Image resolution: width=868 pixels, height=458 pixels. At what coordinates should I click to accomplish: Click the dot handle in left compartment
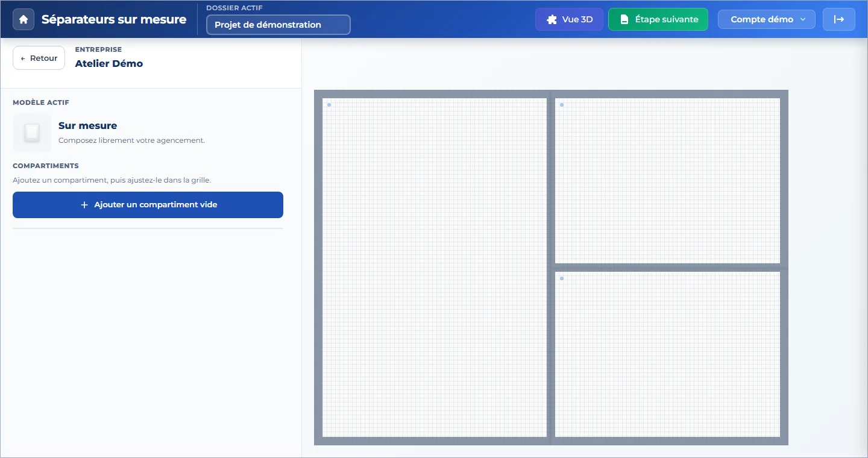point(329,105)
